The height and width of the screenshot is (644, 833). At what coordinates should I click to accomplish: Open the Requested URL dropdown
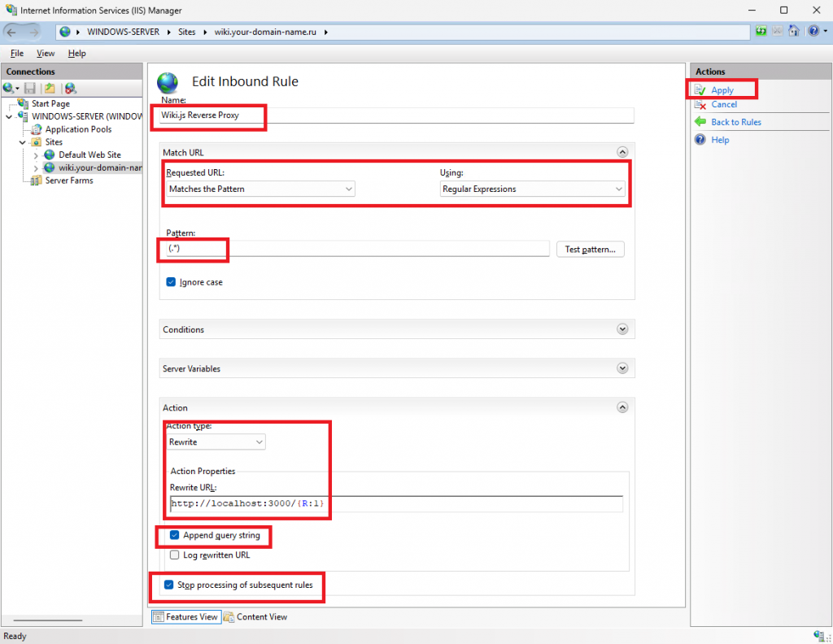click(x=260, y=189)
